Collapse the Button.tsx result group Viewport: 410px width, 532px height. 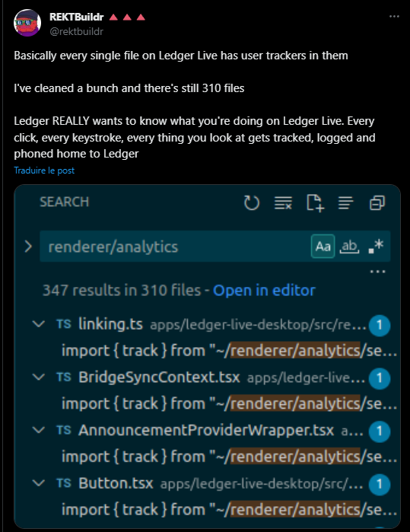coord(39,483)
